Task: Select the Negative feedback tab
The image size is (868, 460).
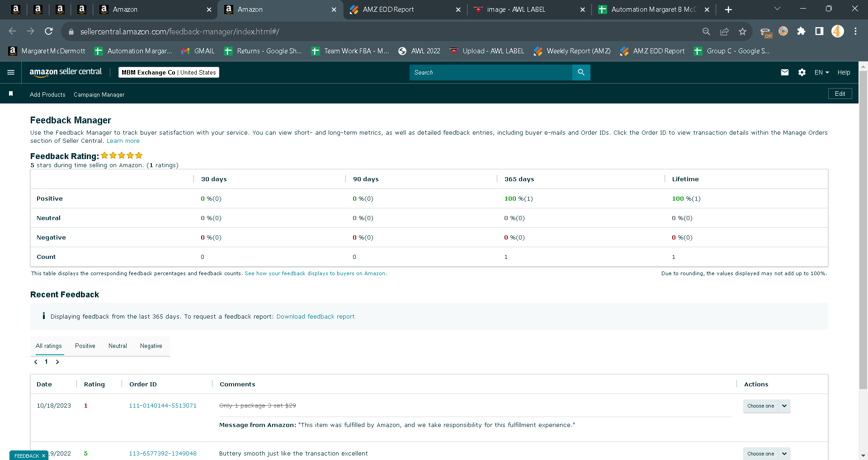Action: point(151,346)
